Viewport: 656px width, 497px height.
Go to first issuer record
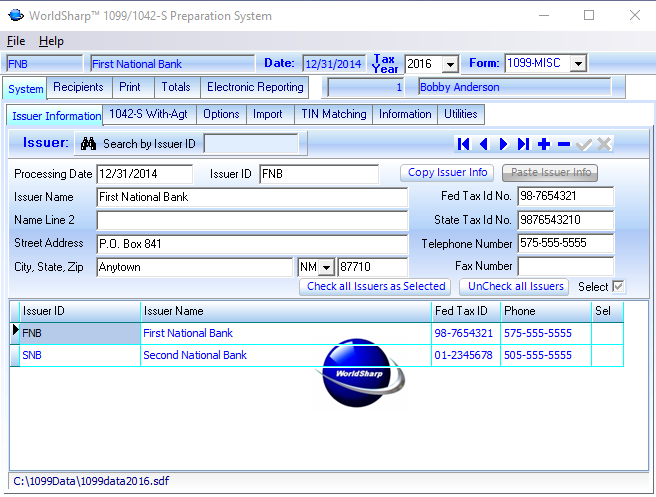[464, 144]
